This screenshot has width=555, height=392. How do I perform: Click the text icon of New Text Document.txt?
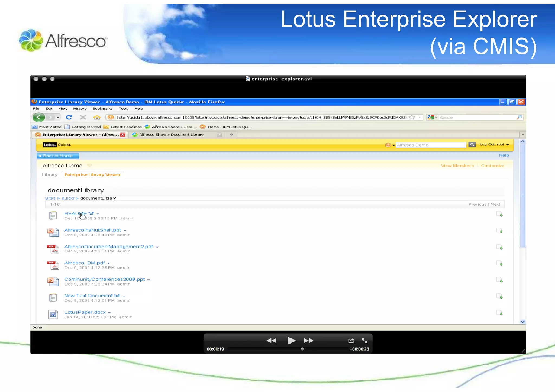[53, 298]
